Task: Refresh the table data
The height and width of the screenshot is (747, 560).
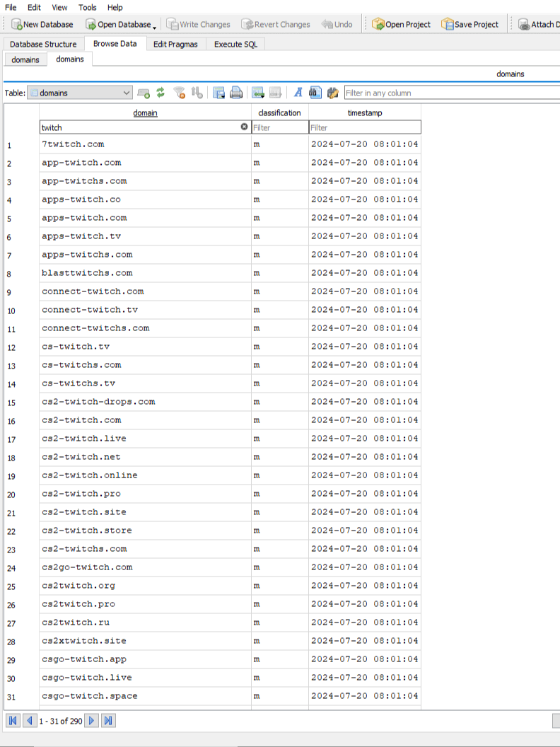Action: pyautogui.click(x=161, y=93)
